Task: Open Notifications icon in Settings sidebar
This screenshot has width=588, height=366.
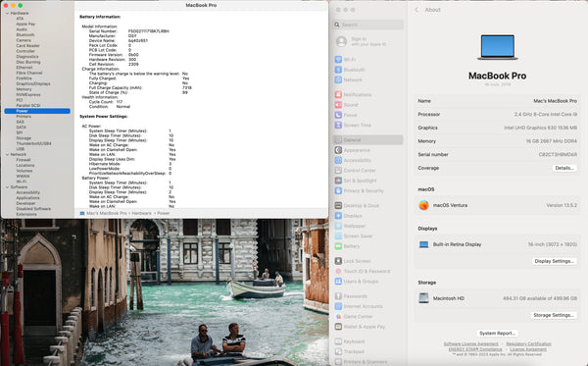Action: 338,94
